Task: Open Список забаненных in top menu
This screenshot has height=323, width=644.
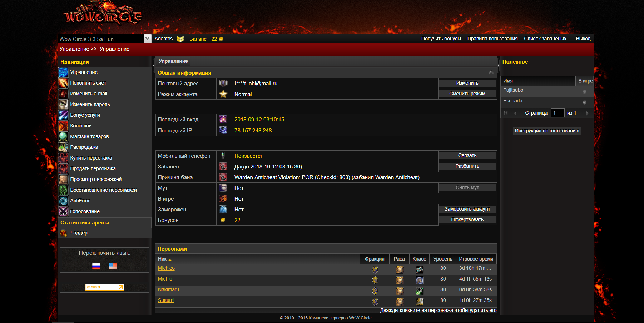Action: click(545, 39)
